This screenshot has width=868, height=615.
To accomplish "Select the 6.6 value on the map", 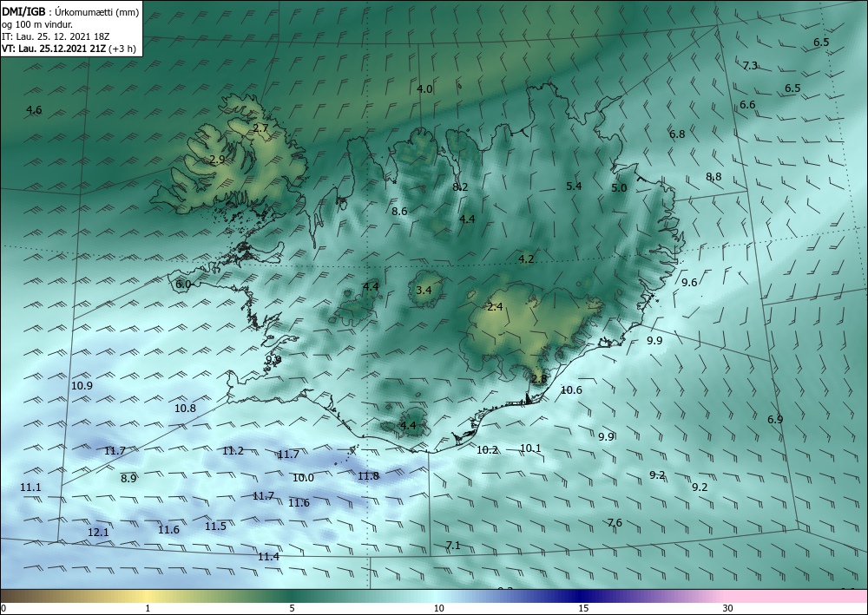I will click(747, 105).
